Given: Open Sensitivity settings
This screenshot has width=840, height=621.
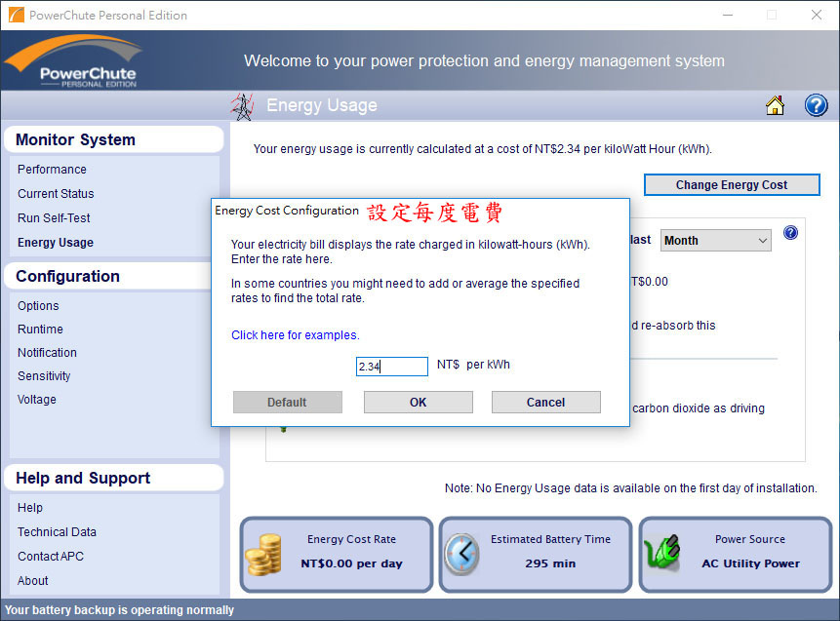Looking at the screenshot, I should click(44, 375).
